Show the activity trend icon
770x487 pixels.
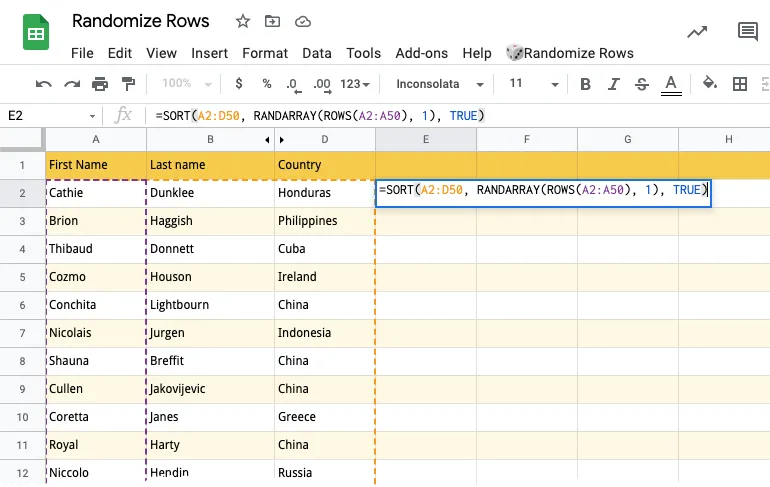pos(697,32)
